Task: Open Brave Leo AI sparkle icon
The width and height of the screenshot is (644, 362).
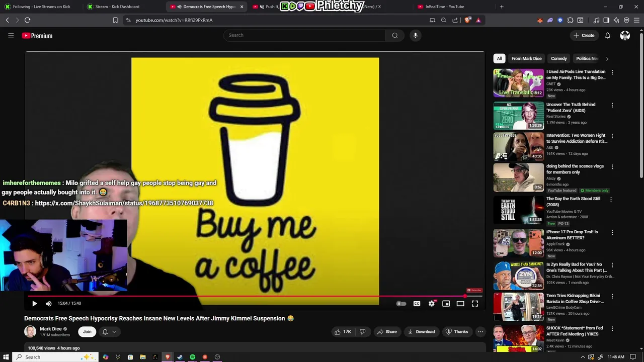Action: (616, 20)
